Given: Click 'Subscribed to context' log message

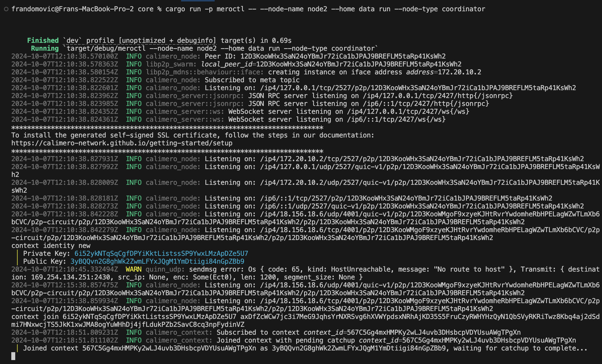Looking at the screenshot, I should [258, 332].
